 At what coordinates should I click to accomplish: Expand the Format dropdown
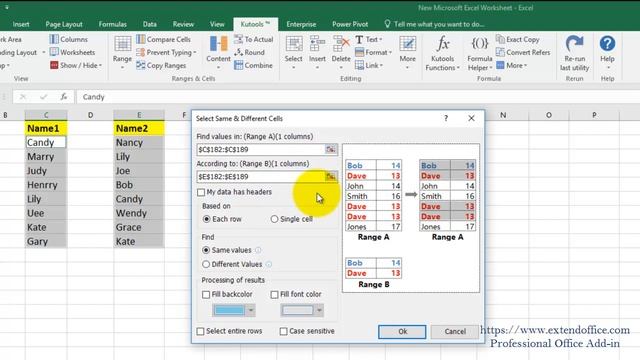tap(390, 52)
